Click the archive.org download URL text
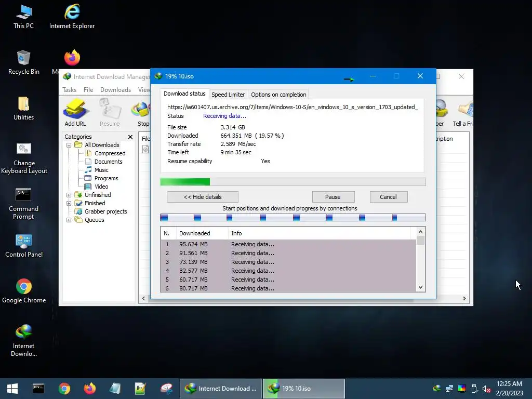Image resolution: width=532 pixels, height=399 pixels. 292,107
